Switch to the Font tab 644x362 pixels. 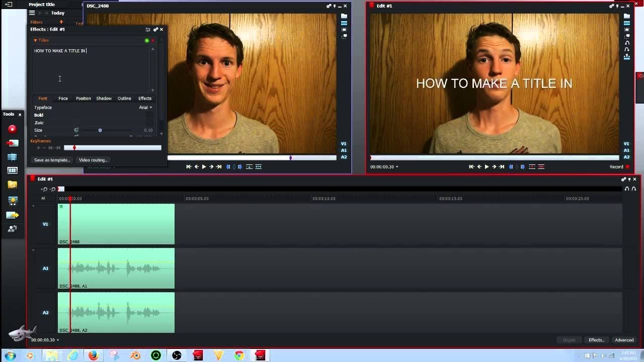[43, 99]
